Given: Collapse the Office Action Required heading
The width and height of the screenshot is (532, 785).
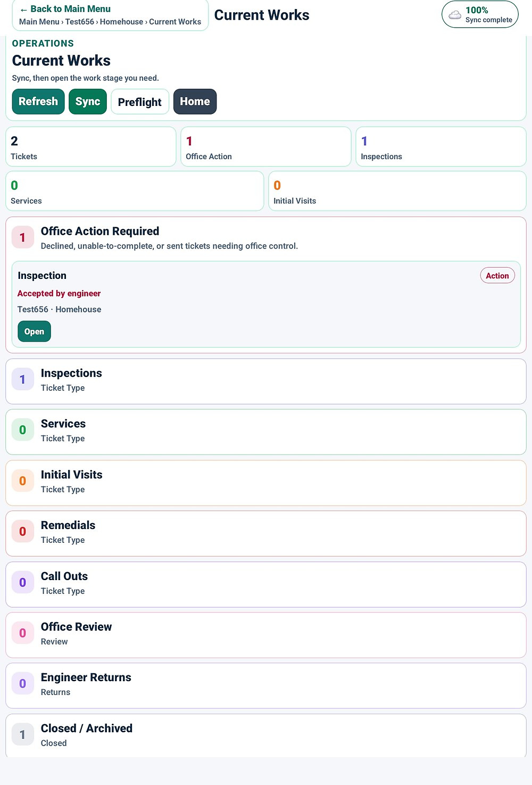Looking at the screenshot, I should [x=100, y=231].
